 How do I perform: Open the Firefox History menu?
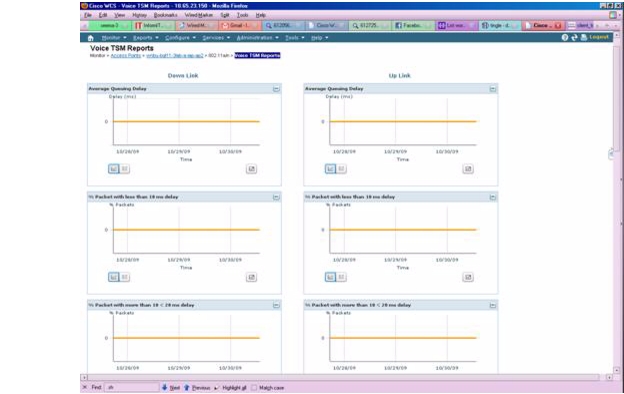tap(139, 15)
